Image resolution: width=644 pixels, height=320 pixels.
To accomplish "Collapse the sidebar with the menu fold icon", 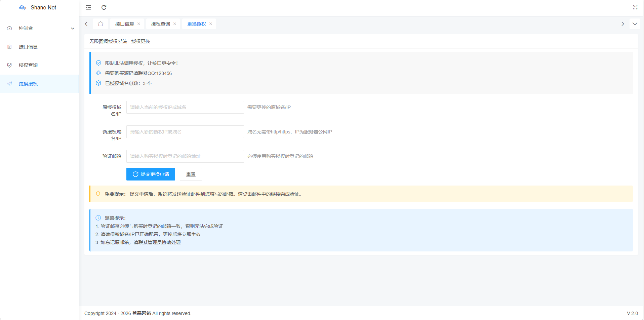I will point(88,7).
